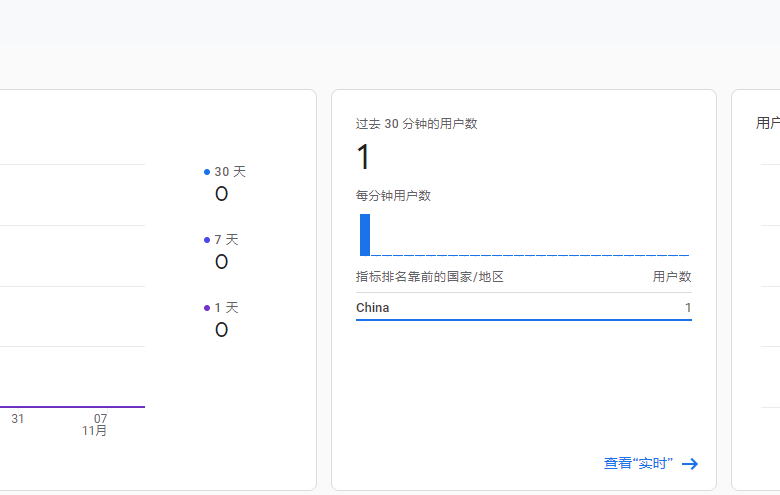Click the 过去 30 分钟的用户数 heading
The image size is (780, 495).
click(x=416, y=124)
